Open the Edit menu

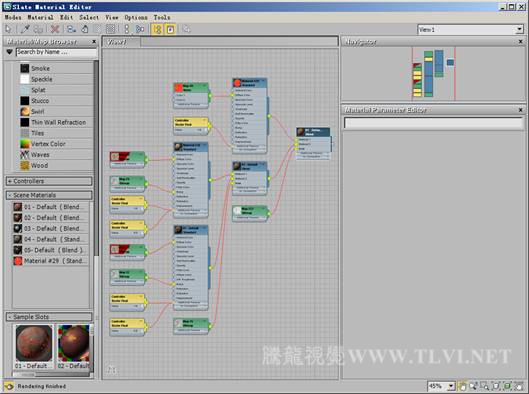pos(66,17)
